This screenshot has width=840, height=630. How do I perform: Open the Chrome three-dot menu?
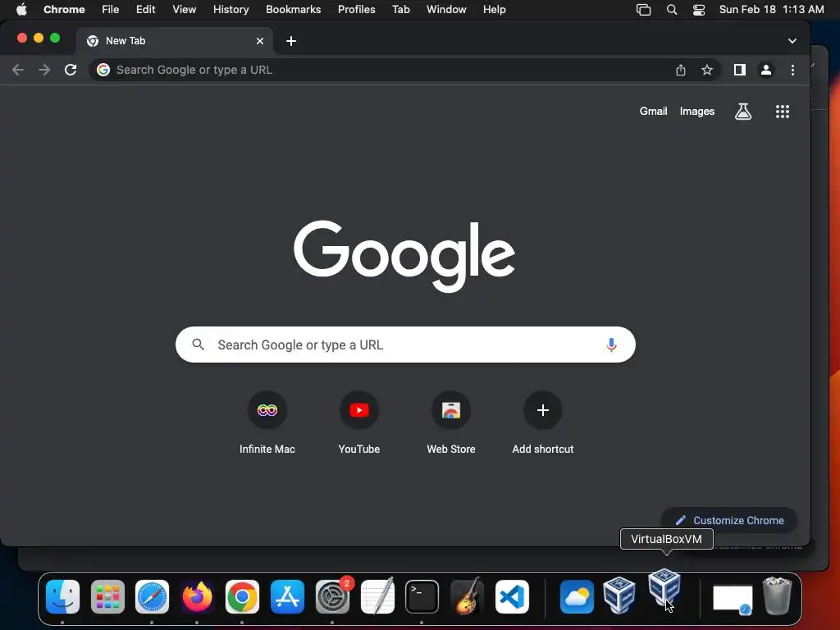793,70
